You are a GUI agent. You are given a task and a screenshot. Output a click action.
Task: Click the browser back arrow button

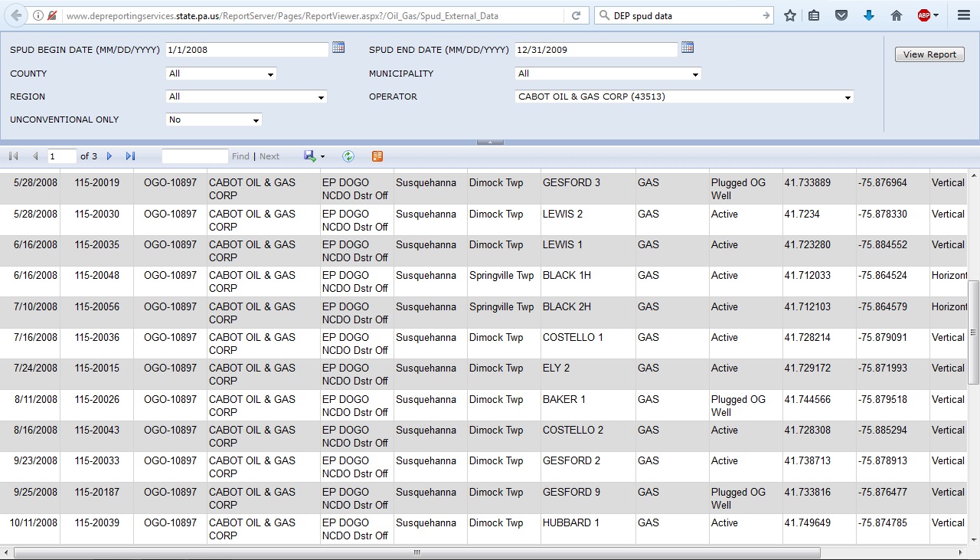[x=15, y=15]
